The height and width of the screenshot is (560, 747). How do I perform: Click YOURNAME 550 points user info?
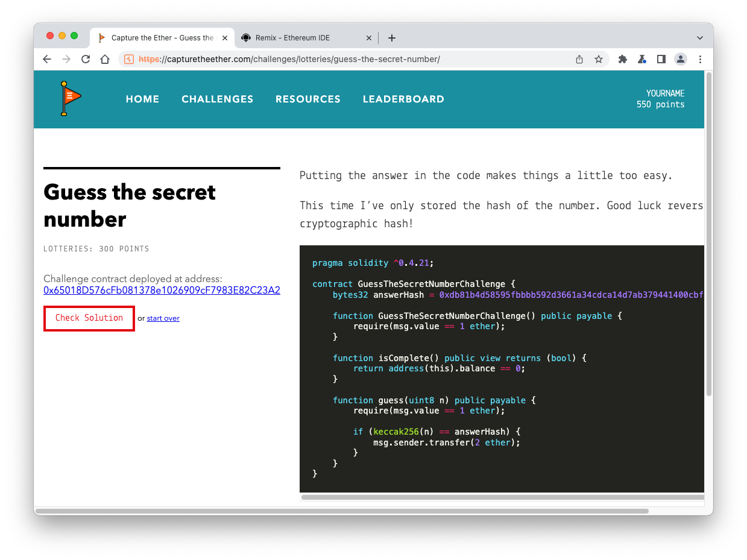(661, 99)
